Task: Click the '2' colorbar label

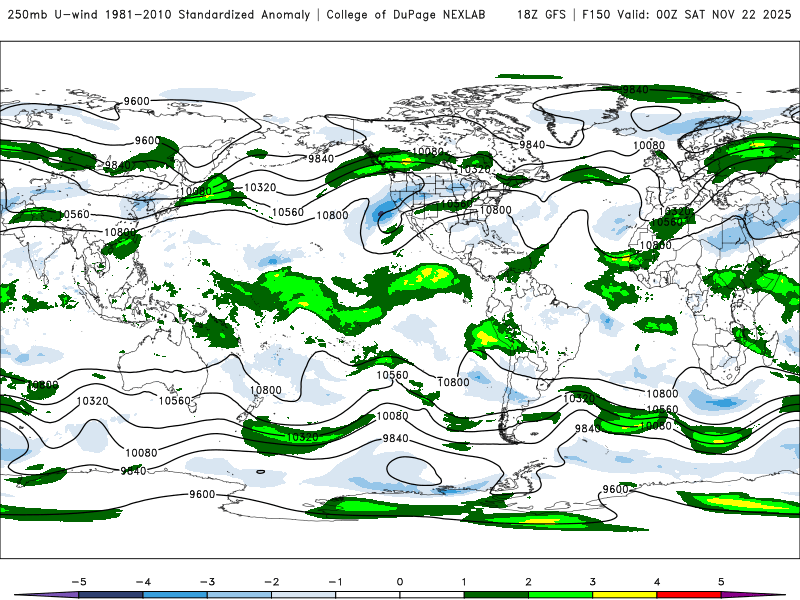Action: (x=528, y=582)
